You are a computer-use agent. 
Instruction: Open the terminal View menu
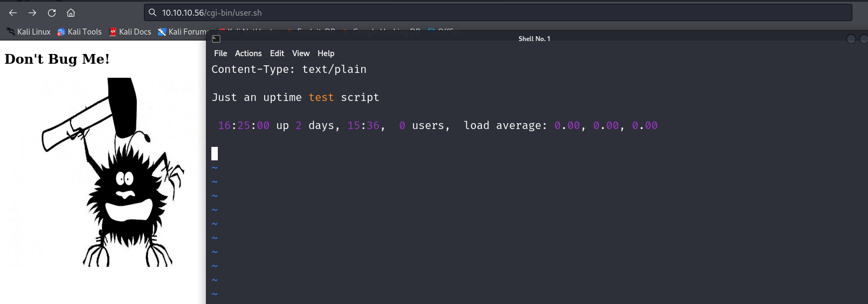click(x=301, y=53)
